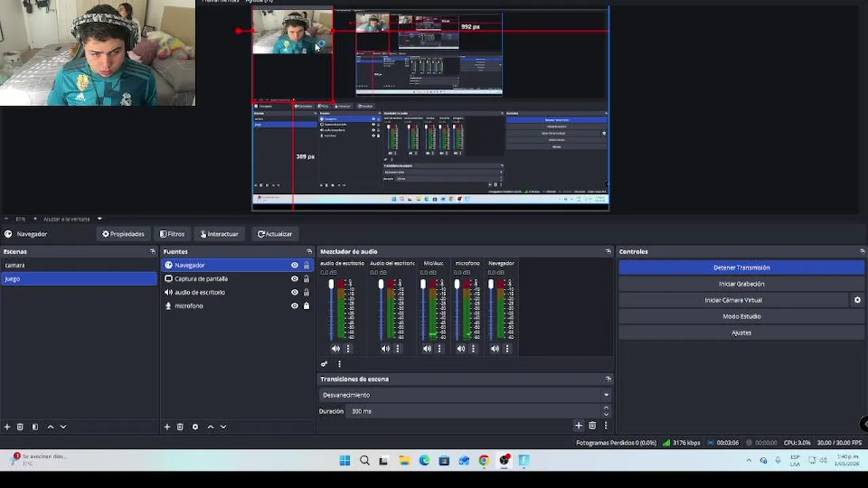Undock the Escenas panel with its header icon

(x=153, y=251)
